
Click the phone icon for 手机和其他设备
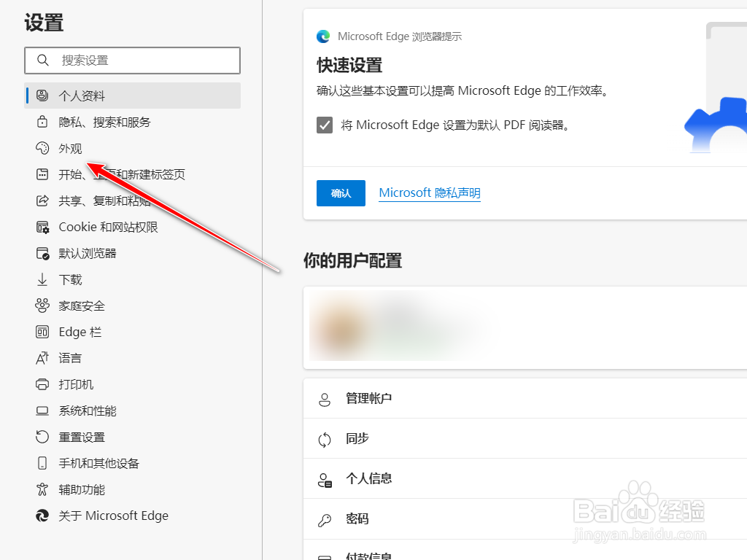pos(42,463)
